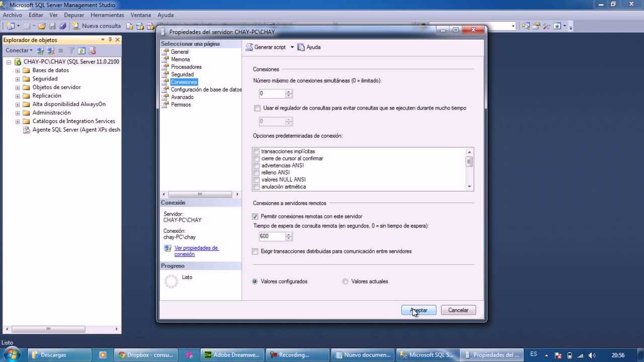Image resolution: width=644 pixels, height=362 pixels.
Task: Expand the Administración node
Action: click(18, 113)
